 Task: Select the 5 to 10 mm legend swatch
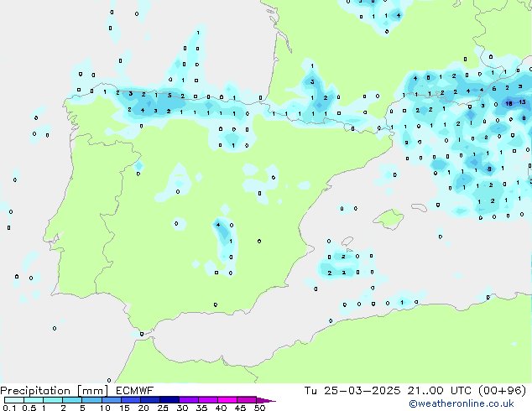(91, 400)
